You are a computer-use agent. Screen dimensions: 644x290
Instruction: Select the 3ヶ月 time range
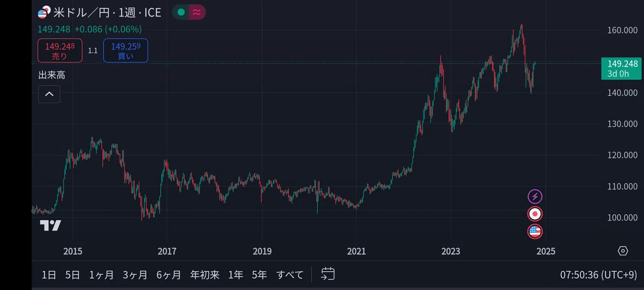[x=135, y=275]
